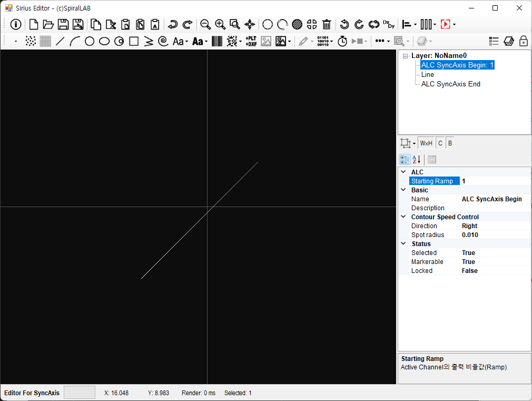Rotate clockwise icon
Viewport: 532px width, 401px height.
click(x=359, y=24)
